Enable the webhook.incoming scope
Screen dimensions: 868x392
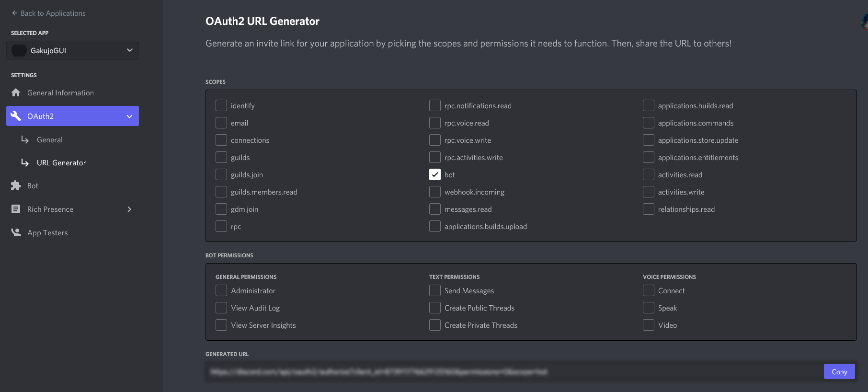point(435,192)
